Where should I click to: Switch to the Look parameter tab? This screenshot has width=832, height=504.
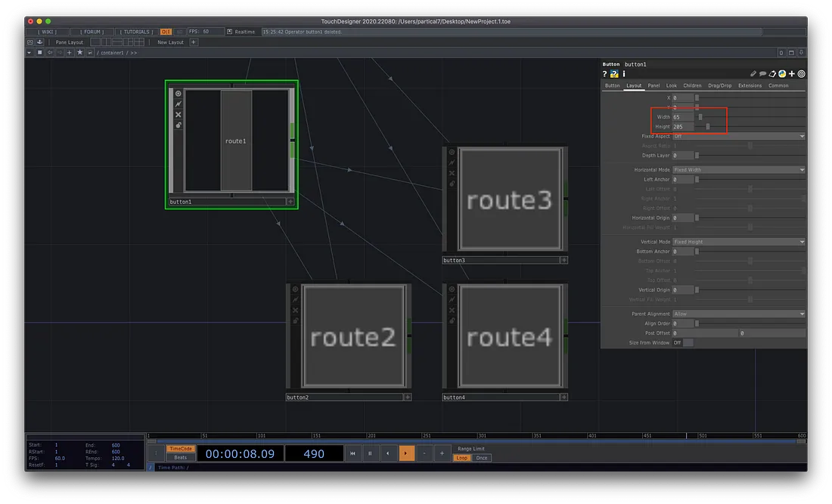671,85
